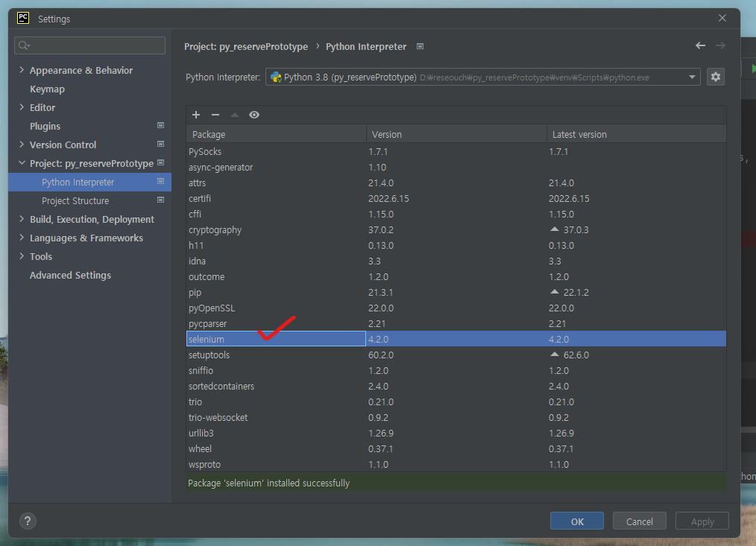Select the sniffio package row
The height and width of the screenshot is (546, 756).
click(x=456, y=371)
